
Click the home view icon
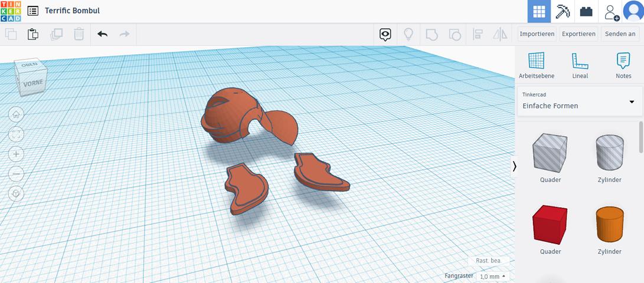(17, 114)
